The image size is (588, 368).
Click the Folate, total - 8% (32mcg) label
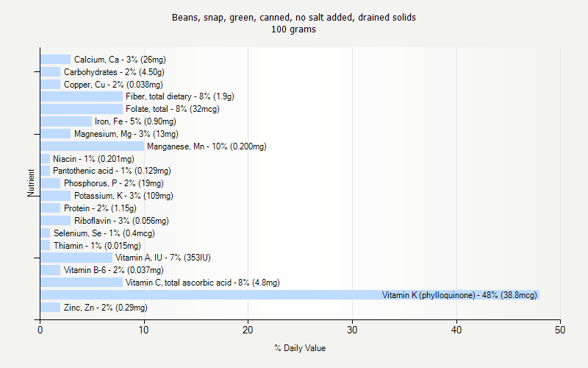click(173, 109)
